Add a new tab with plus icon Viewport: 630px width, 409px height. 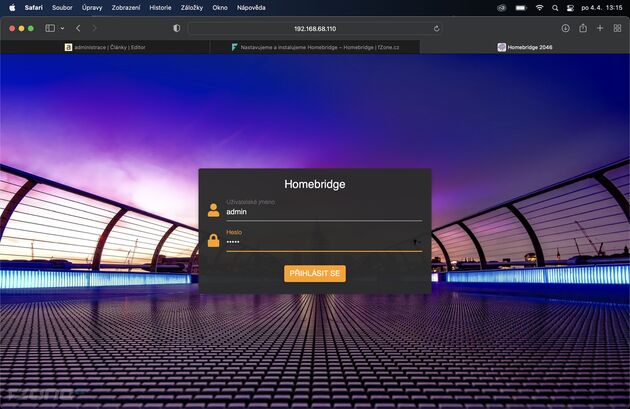pyautogui.click(x=600, y=28)
